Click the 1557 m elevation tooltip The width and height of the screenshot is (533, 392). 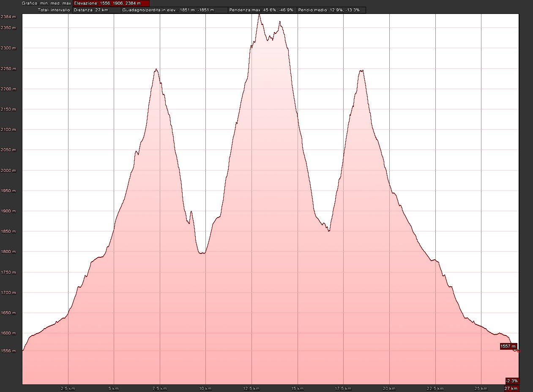pyautogui.click(x=508, y=346)
